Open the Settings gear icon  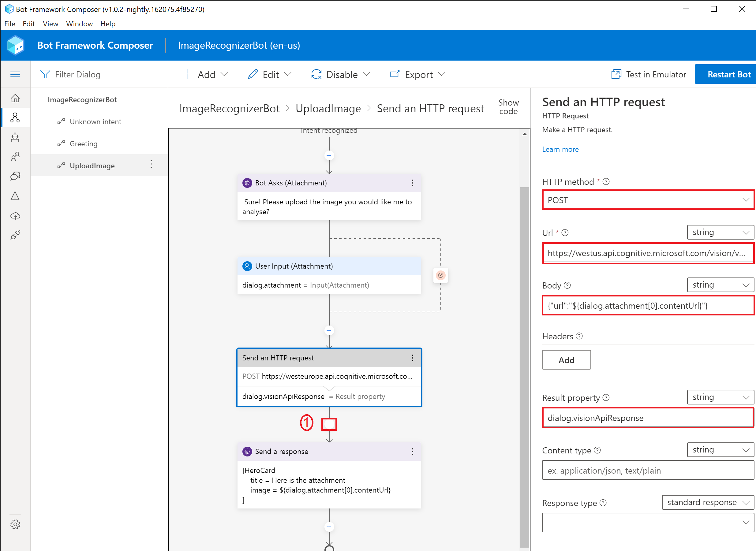pyautogui.click(x=15, y=524)
